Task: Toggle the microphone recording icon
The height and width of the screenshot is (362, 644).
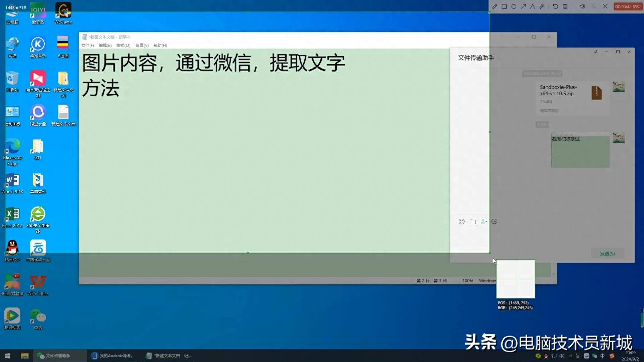Action: click(594, 6)
